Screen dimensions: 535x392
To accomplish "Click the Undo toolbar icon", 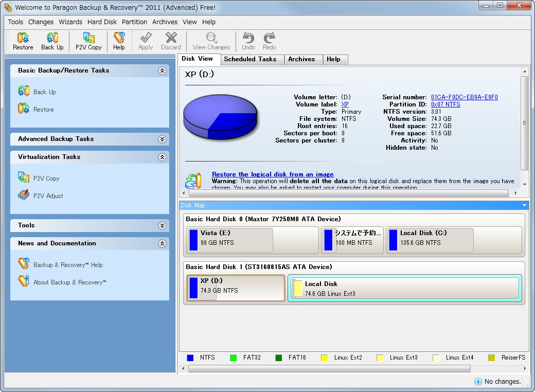I will coord(248,41).
